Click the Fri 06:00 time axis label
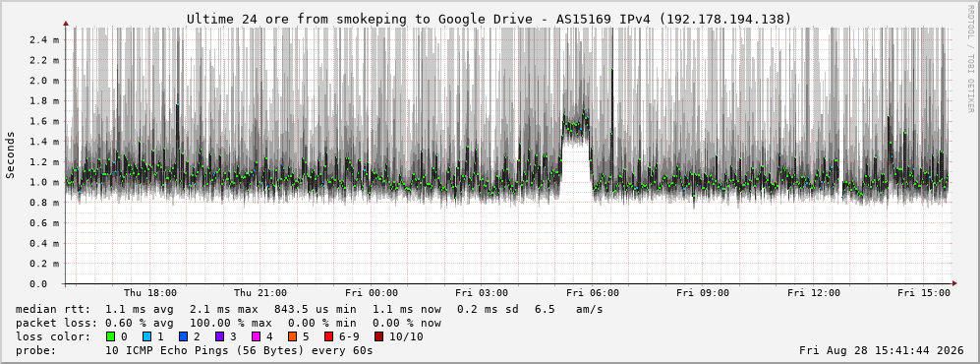980x364 pixels. (593, 293)
